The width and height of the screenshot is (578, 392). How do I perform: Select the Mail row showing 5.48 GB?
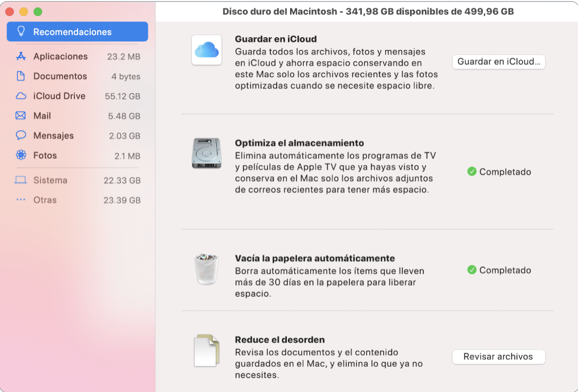coord(77,116)
